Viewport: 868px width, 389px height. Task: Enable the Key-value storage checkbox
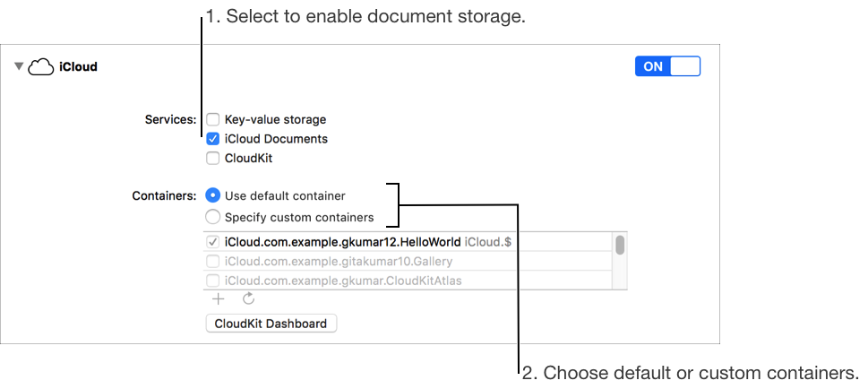(x=213, y=119)
